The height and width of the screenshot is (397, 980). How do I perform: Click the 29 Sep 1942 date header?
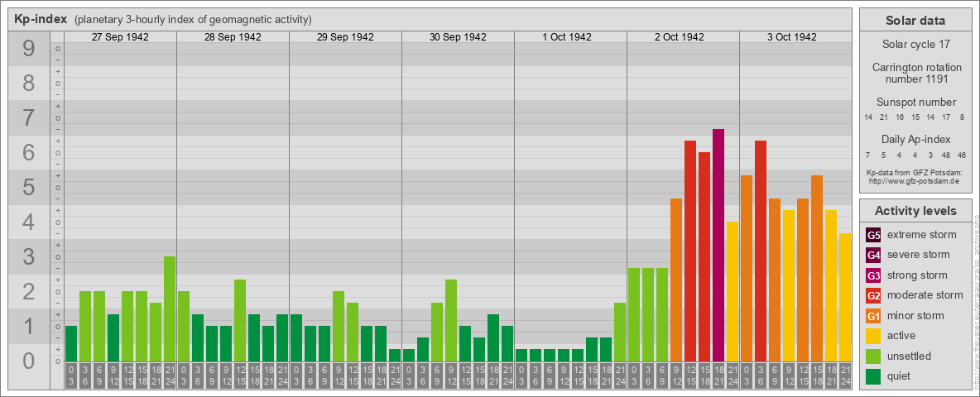point(345,37)
